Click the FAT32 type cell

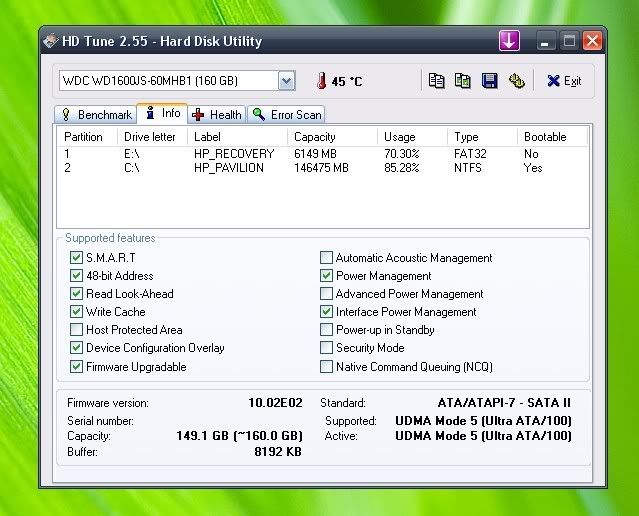coord(470,154)
